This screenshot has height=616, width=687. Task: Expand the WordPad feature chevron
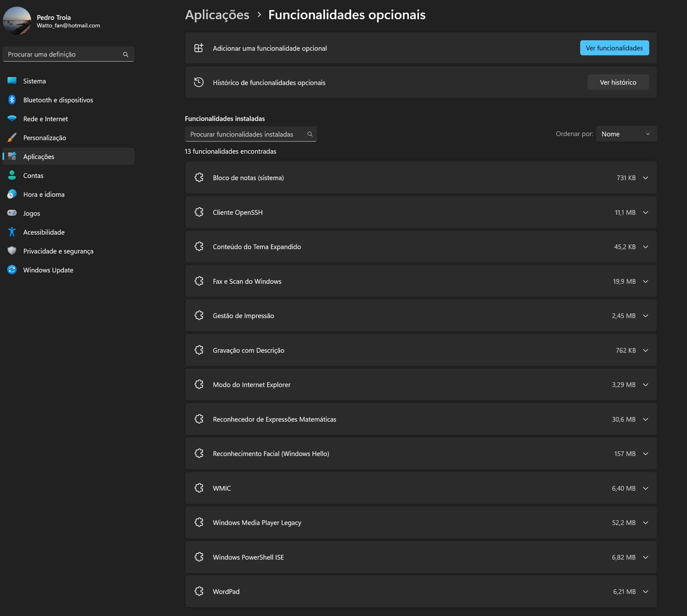[645, 592]
